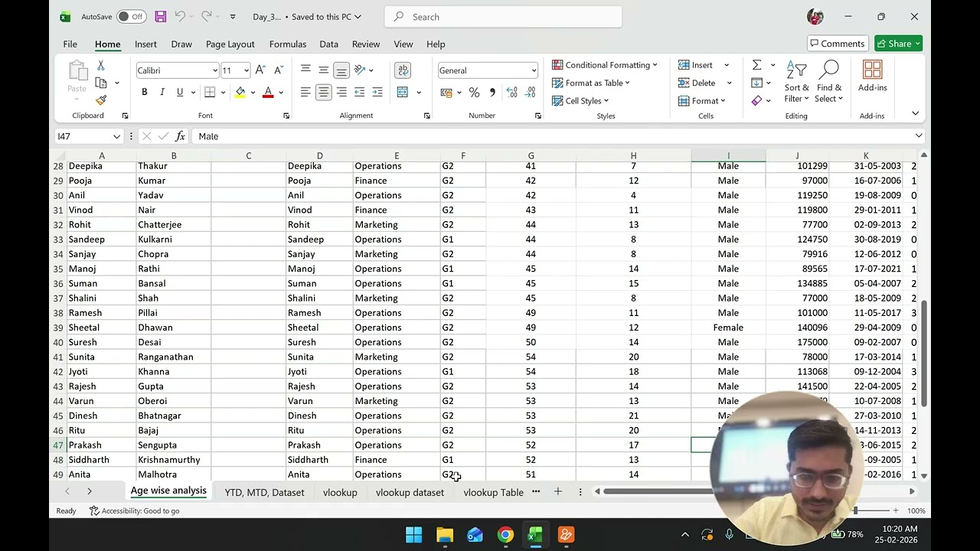
Task: Click the Align Left icon
Action: (305, 93)
